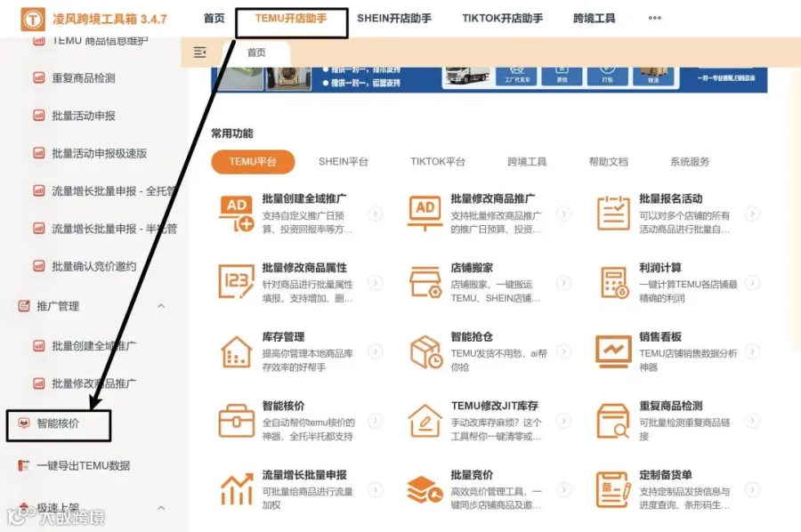
Task: Click the icon beside 批量活动申报极速版
Action: (x=39, y=153)
